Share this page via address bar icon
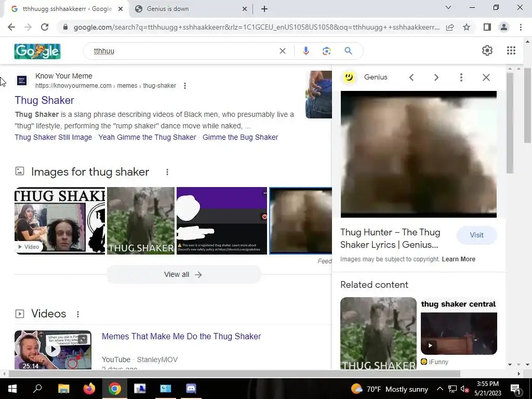The height and width of the screenshot is (399, 532). click(450, 27)
